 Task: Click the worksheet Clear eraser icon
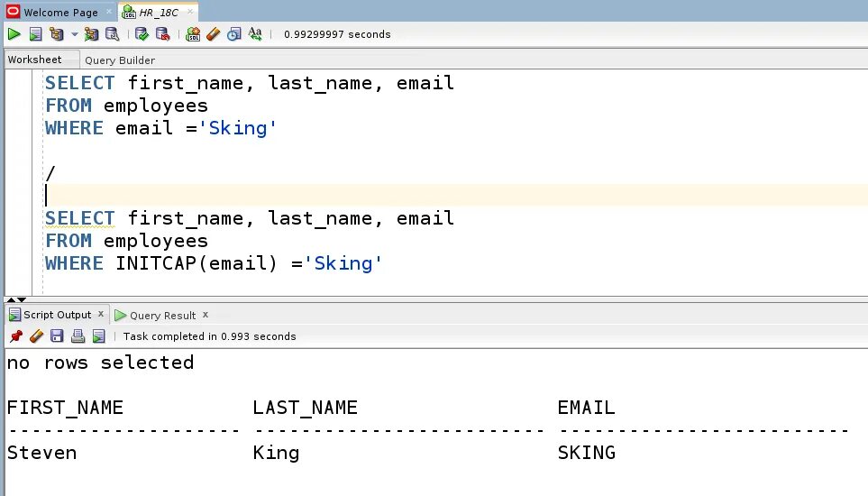tap(213, 34)
